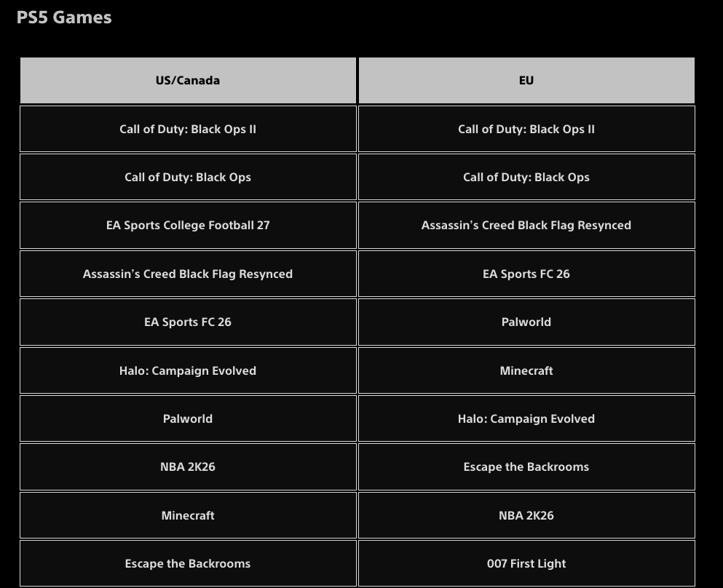Select EA Sports FC 26 under US/Canada
The image size is (723, 588).
click(188, 322)
